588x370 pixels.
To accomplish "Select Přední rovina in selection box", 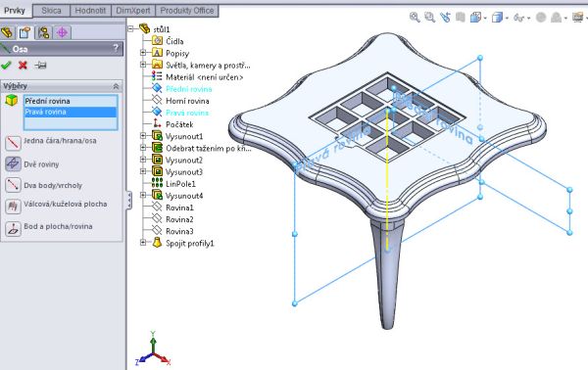I will (x=71, y=101).
